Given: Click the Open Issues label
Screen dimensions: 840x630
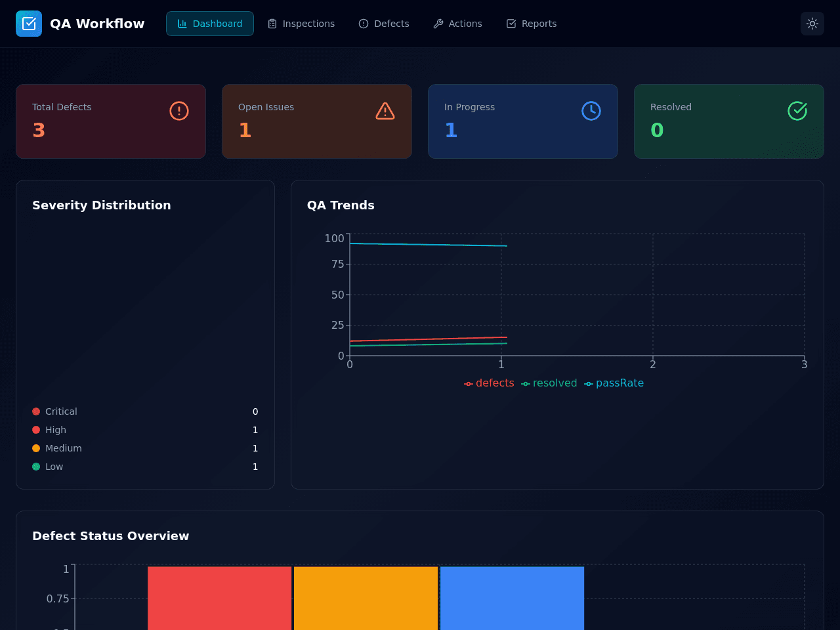Looking at the screenshot, I should [x=266, y=107].
